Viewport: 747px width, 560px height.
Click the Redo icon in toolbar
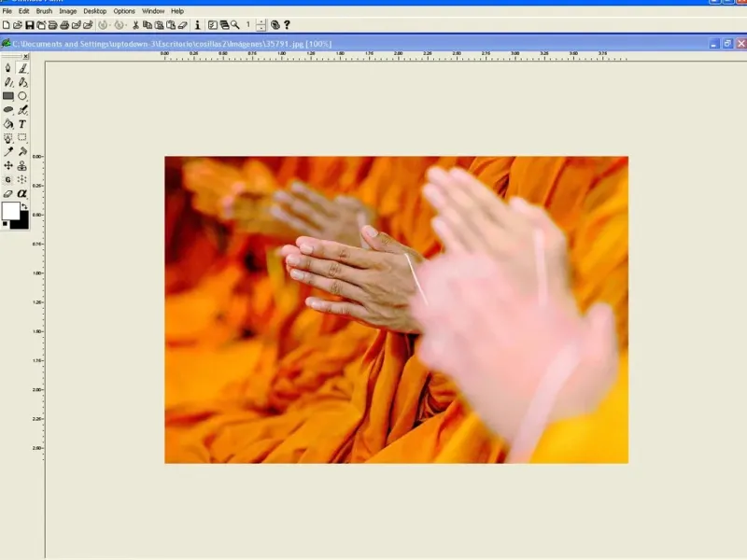click(120, 25)
